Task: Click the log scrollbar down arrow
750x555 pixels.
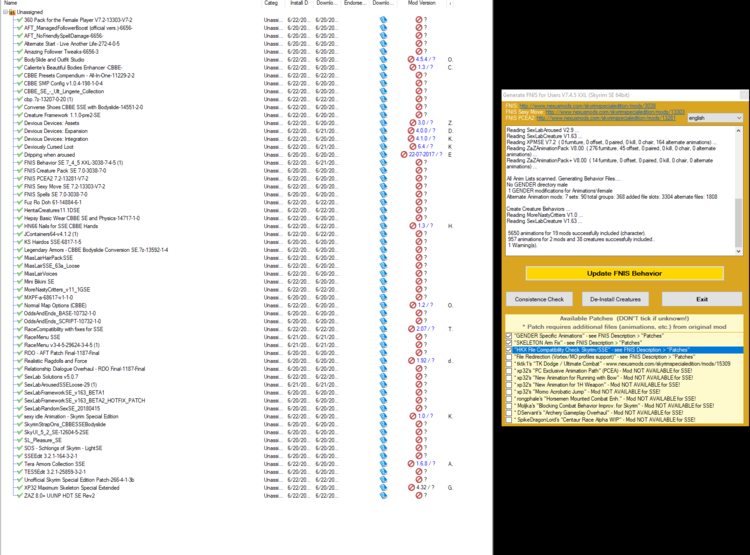Action: pyautogui.click(x=739, y=251)
